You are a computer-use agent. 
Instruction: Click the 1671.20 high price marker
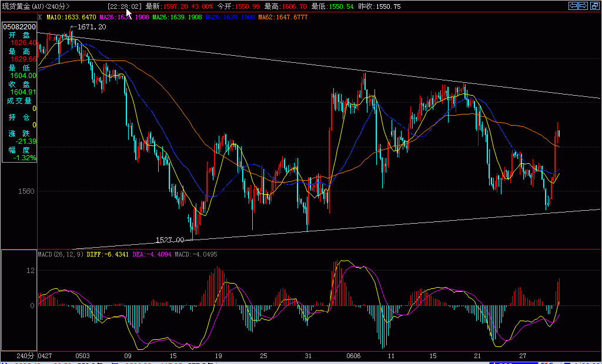point(92,27)
